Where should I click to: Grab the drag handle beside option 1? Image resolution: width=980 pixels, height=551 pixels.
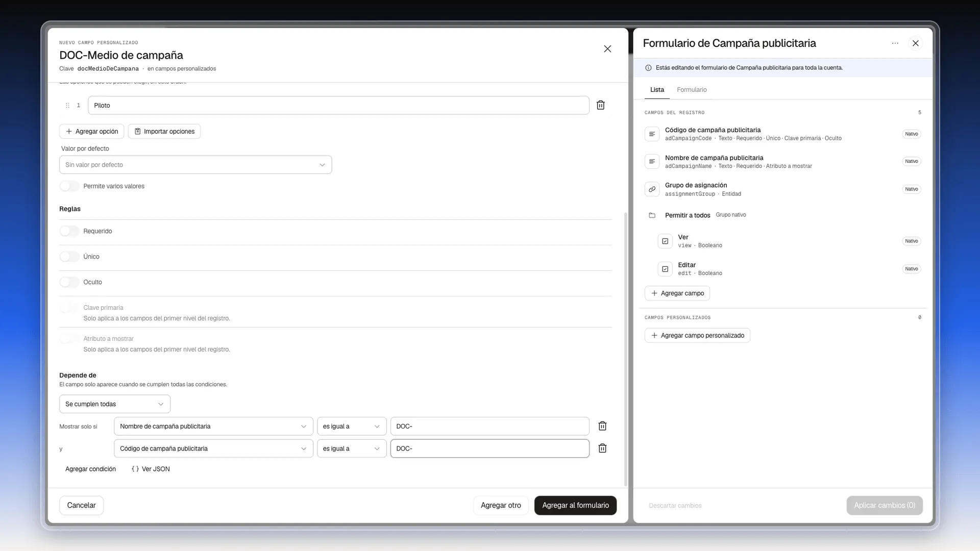click(x=67, y=106)
